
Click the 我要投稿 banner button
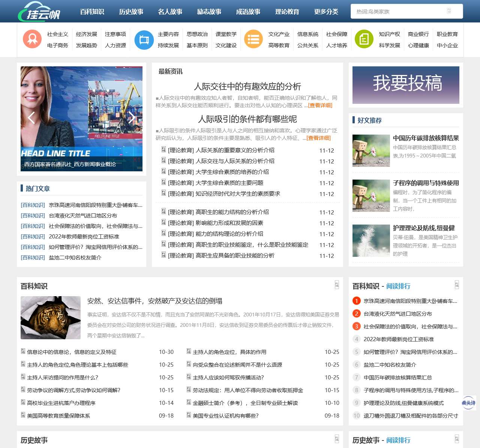click(406, 85)
